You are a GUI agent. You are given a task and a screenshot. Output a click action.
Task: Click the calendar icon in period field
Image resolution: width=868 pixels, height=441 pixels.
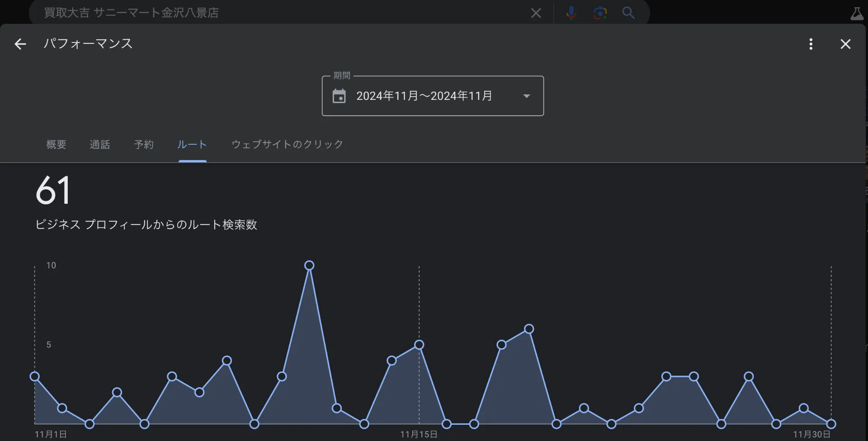[x=339, y=96]
